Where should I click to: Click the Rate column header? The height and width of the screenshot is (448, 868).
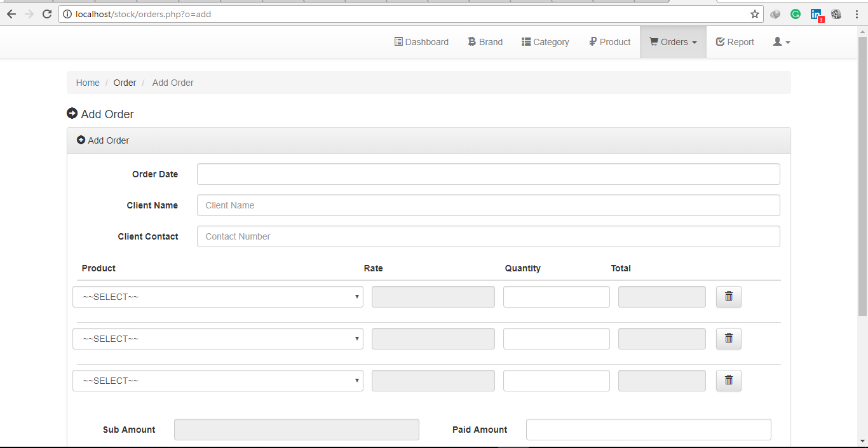coord(374,268)
